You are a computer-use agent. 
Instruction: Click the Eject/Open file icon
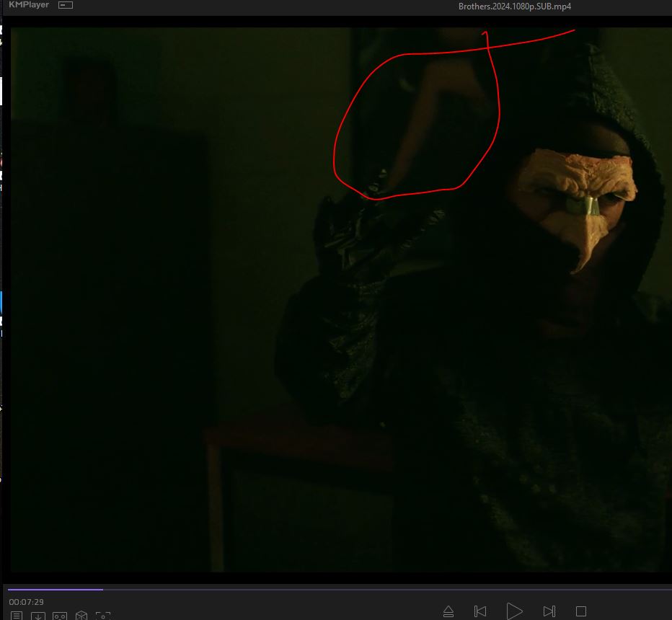click(x=448, y=611)
